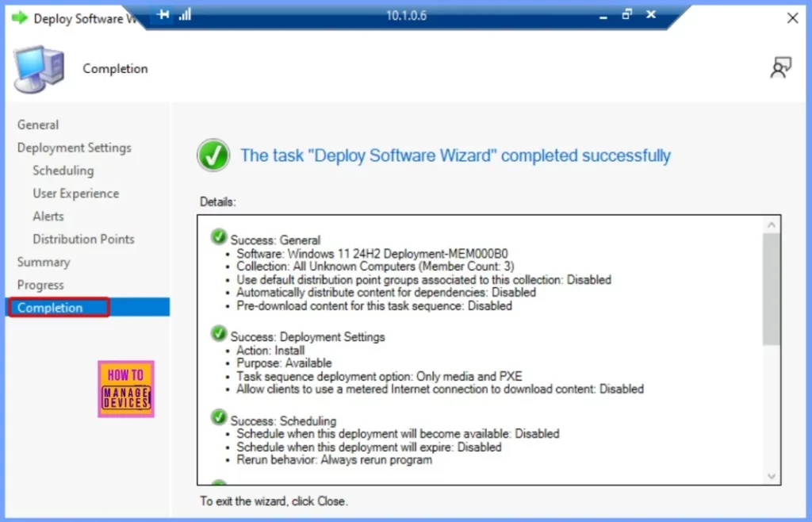Click the "Success: Deployment Settings" heading
This screenshot has height=522, width=812.
tap(308, 337)
